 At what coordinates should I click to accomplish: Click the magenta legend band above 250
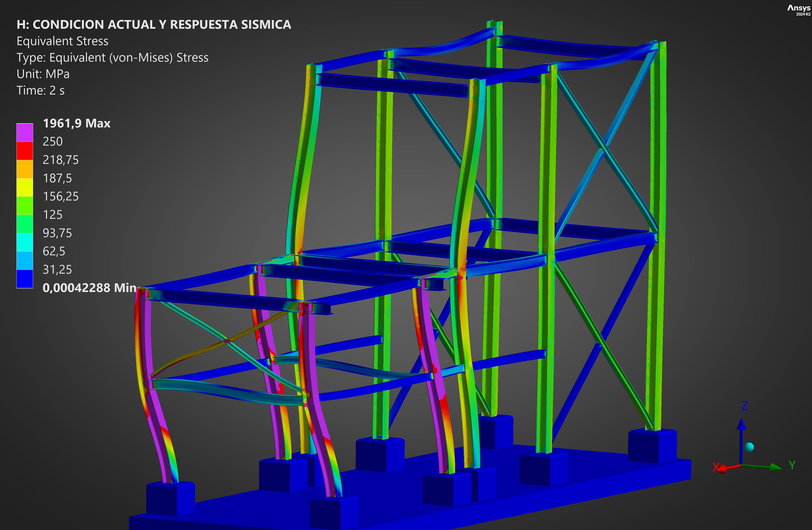[x=25, y=132]
